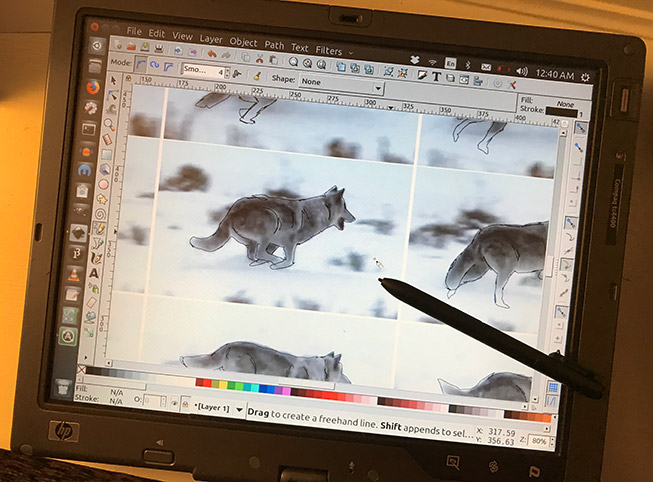Viewport: 653px width, 482px height.
Task: Click the Save document toolbar icon
Action: click(145, 47)
